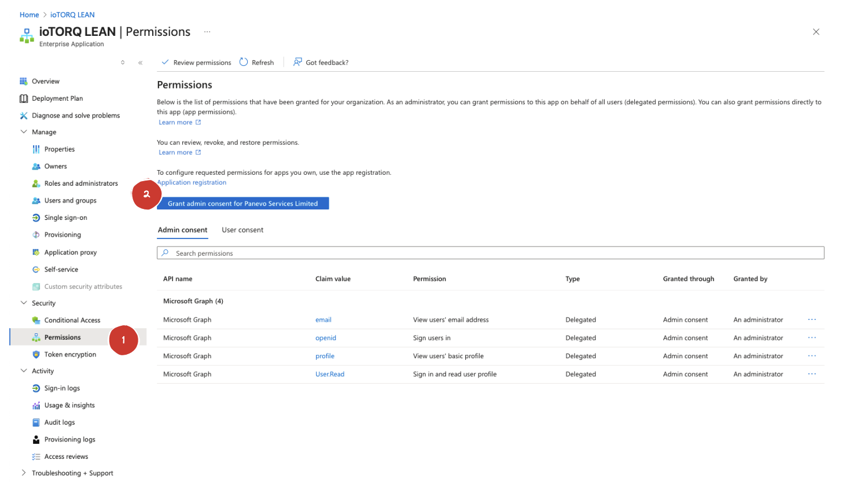Click the Properties bars icon

point(36,149)
